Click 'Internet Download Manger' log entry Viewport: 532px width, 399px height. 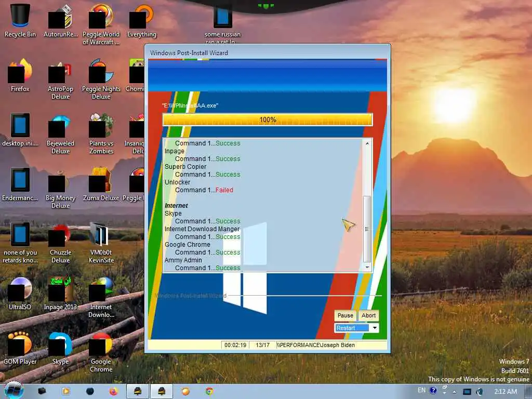(202, 229)
